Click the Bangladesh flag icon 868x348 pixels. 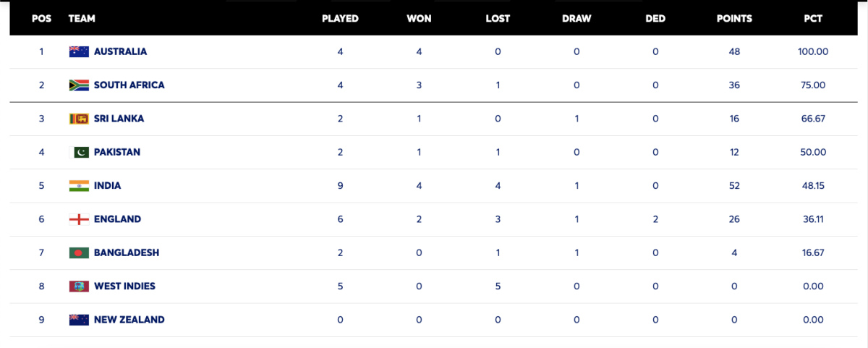[79, 252]
